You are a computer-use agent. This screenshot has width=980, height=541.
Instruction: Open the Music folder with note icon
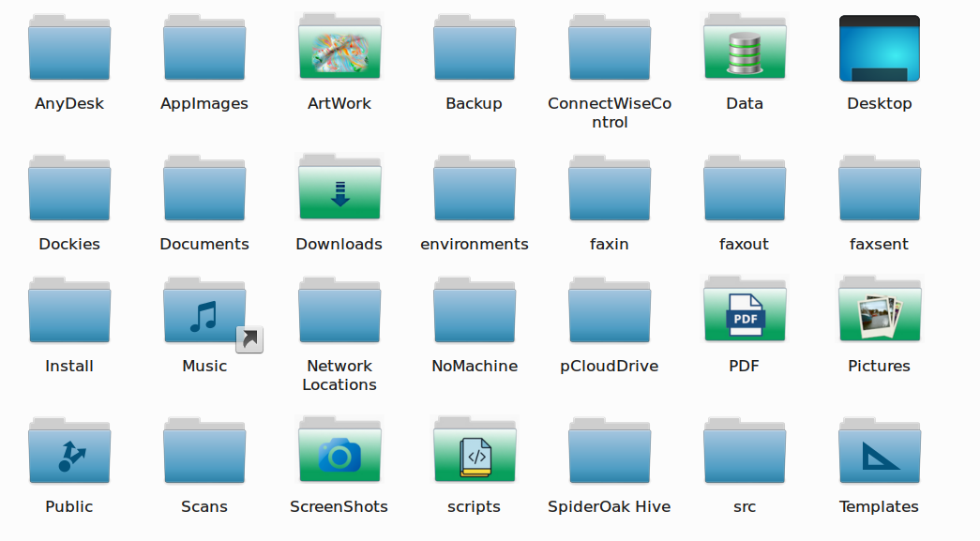tap(204, 309)
